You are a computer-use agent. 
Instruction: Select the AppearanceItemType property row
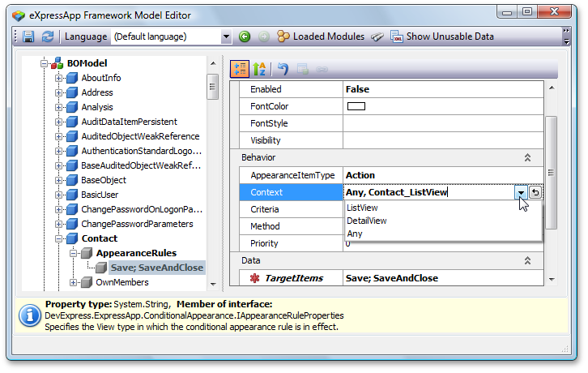click(x=291, y=175)
